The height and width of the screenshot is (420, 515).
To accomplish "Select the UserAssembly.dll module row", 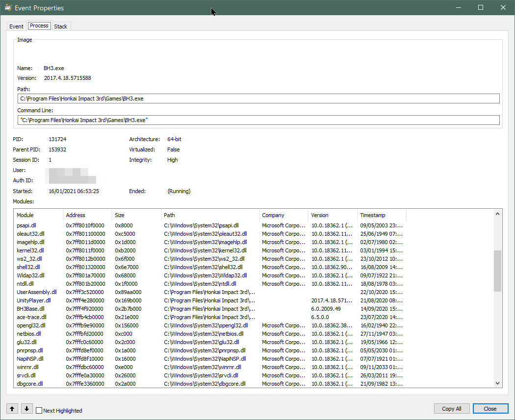I will point(210,292).
